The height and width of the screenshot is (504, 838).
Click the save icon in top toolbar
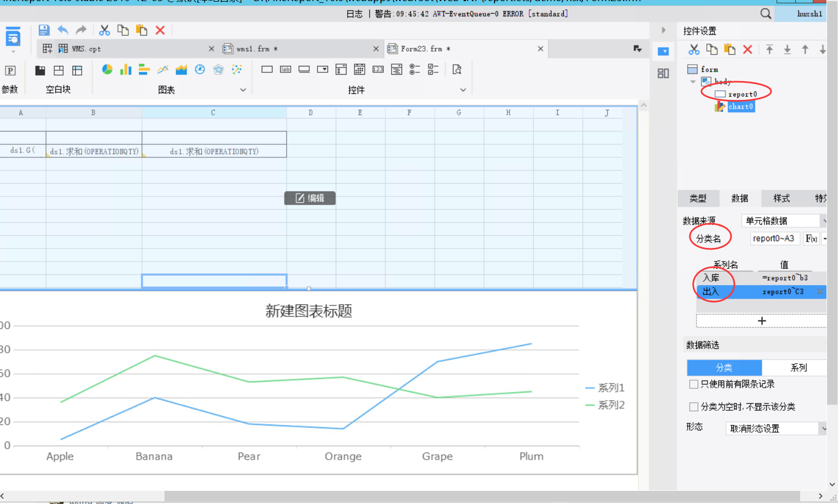(44, 30)
